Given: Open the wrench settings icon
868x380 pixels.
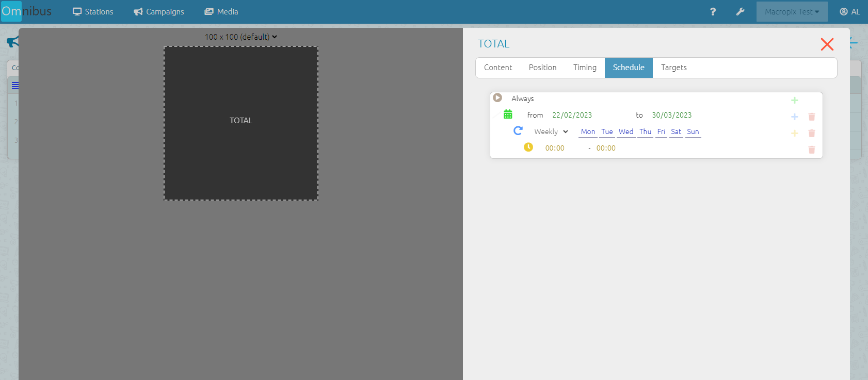Looking at the screenshot, I should click(740, 11).
